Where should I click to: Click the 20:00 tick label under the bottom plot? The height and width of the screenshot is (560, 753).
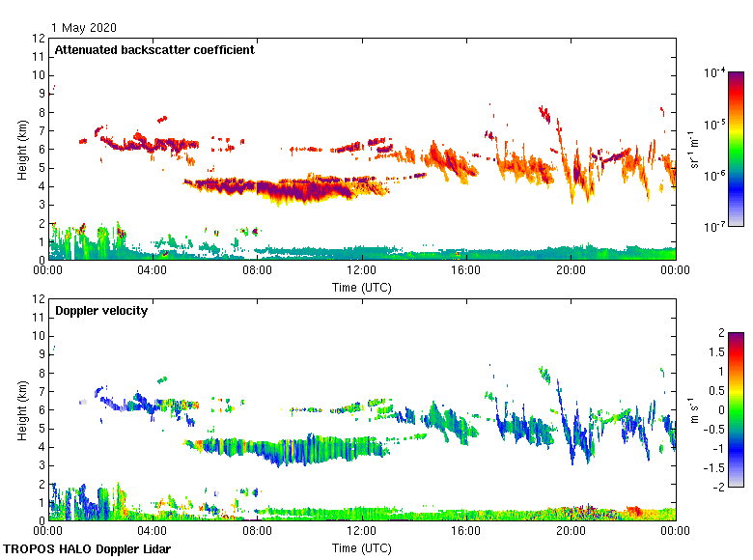click(x=571, y=532)
